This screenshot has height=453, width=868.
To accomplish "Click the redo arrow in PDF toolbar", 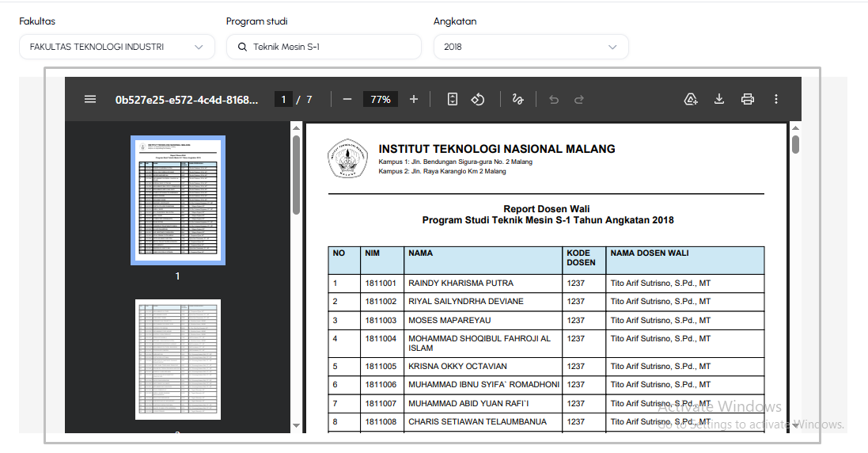I will tap(579, 100).
